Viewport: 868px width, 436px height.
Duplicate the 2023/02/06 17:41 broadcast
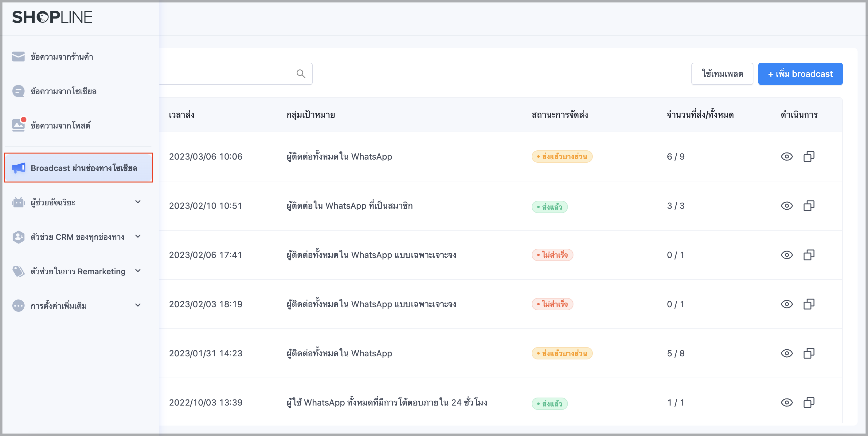pyautogui.click(x=809, y=255)
